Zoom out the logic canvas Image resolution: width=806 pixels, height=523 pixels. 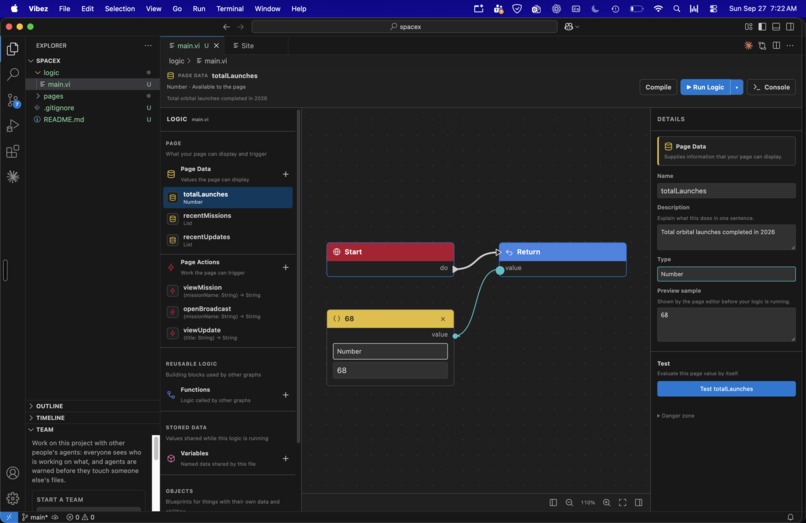569,502
